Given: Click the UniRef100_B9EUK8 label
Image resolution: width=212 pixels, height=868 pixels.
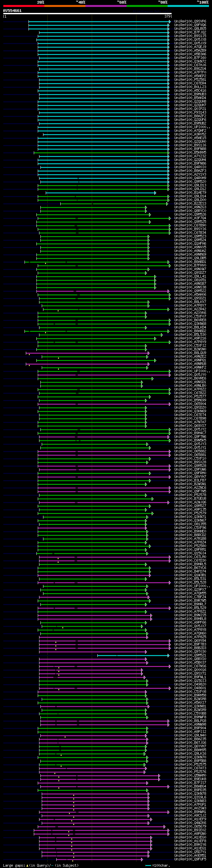Looking at the screenshot, I should tap(190, 779).
